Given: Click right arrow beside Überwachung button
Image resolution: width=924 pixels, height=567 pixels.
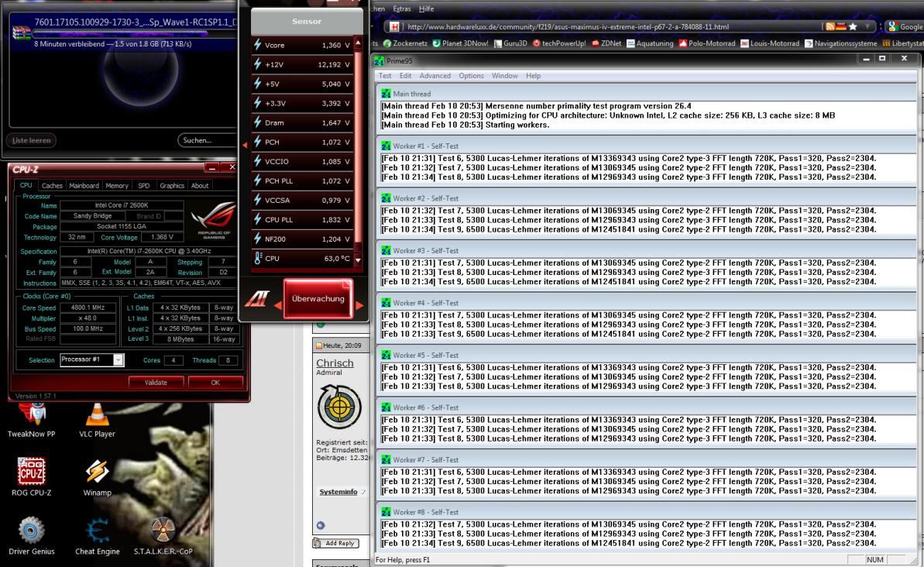Looking at the screenshot, I should click(x=359, y=305).
